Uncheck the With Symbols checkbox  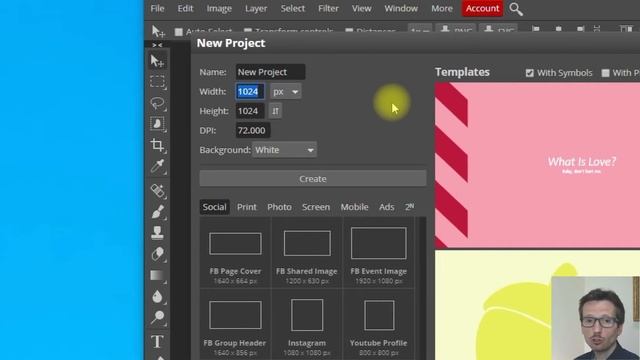click(529, 73)
